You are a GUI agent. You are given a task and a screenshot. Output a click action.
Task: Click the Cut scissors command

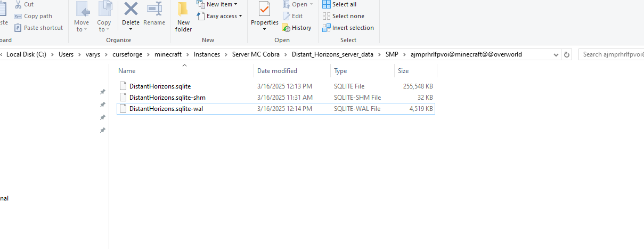tap(24, 4)
